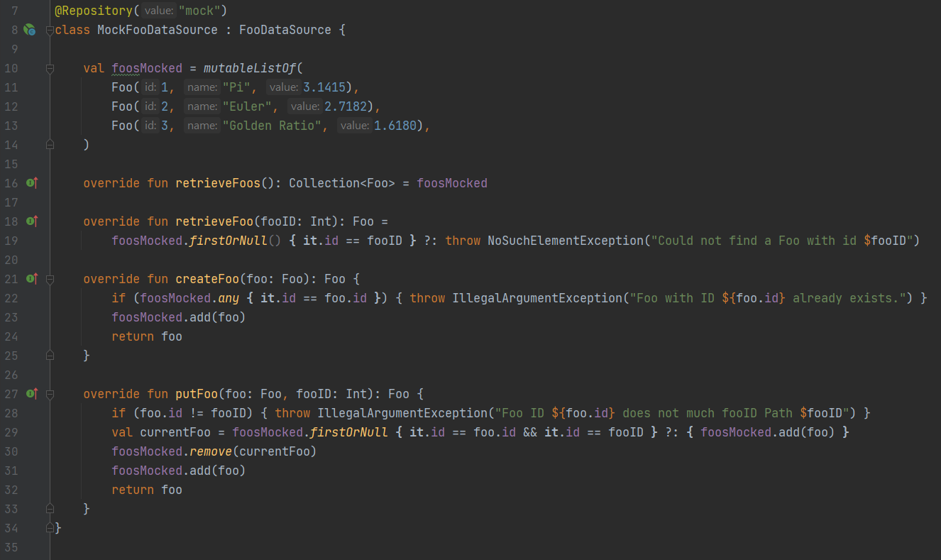Collapse the createFoo function fold on line 21
Viewport: 941px width, 560px height.
coord(50,280)
